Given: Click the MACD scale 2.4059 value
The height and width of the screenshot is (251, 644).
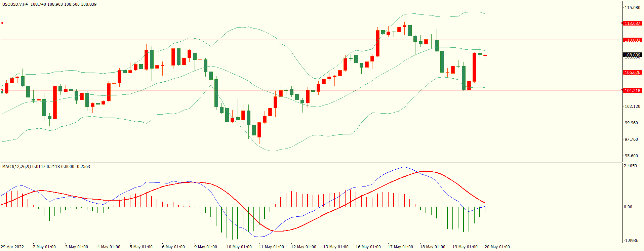Looking at the screenshot, I should [x=630, y=166].
